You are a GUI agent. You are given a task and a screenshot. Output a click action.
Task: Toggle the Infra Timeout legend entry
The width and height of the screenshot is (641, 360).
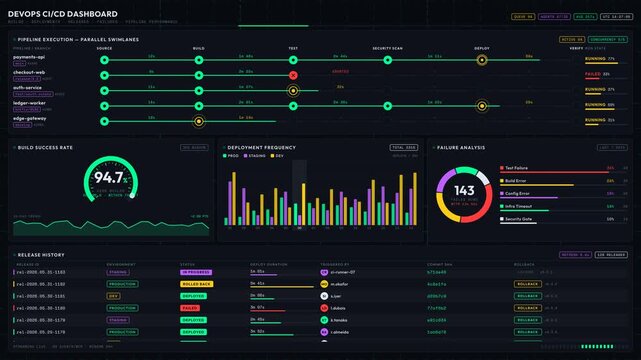(516, 206)
